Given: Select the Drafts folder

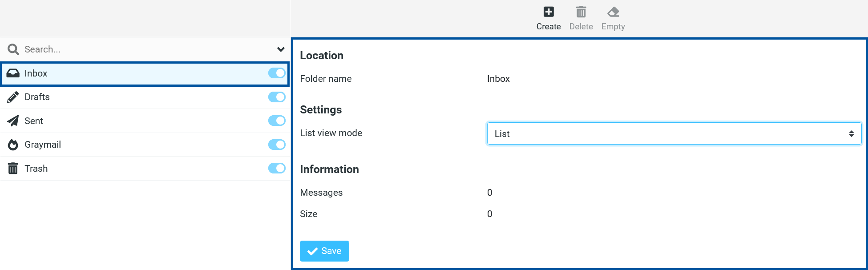Looking at the screenshot, I should tap(145, 97).
